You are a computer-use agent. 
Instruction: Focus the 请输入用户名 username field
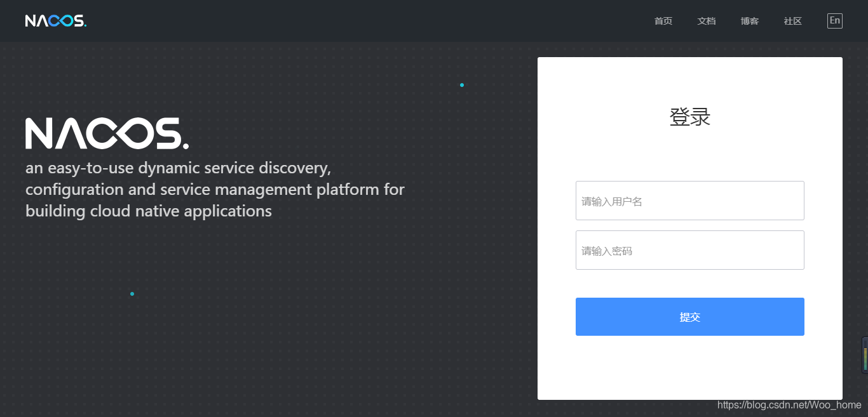point(690,201)
